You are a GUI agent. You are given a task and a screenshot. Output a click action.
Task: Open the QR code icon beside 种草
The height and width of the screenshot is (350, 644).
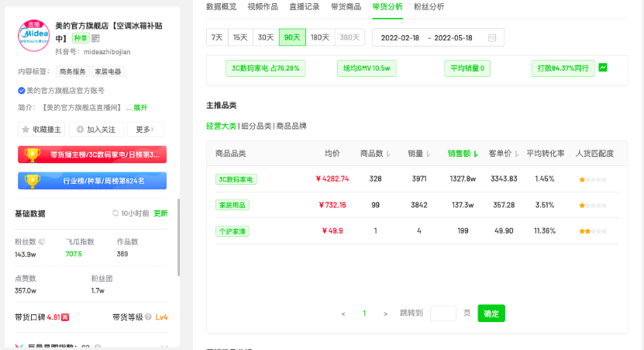[x=95, y=38]
